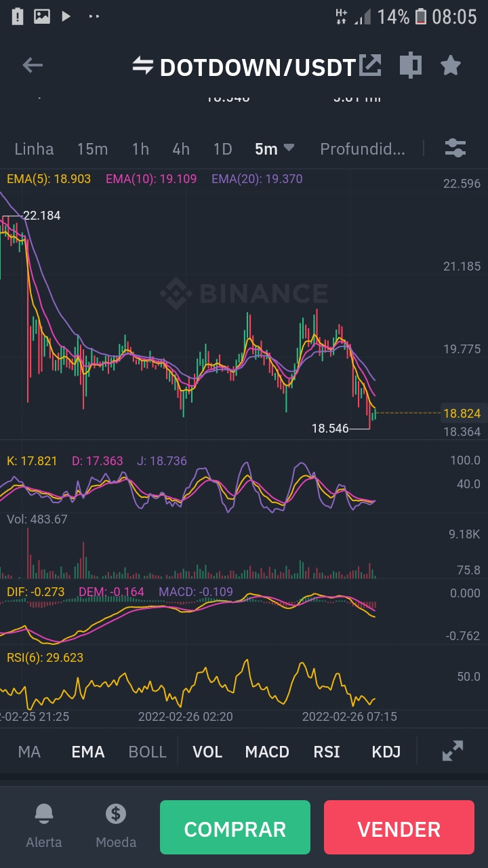Open chart settings with the sliders icon

[x=455, y=148]
